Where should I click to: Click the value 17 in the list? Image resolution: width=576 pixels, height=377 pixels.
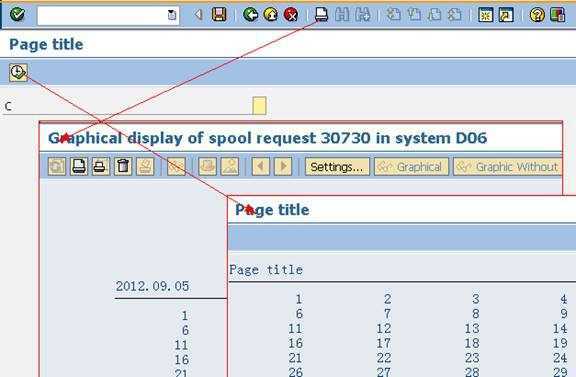[384, 343]
